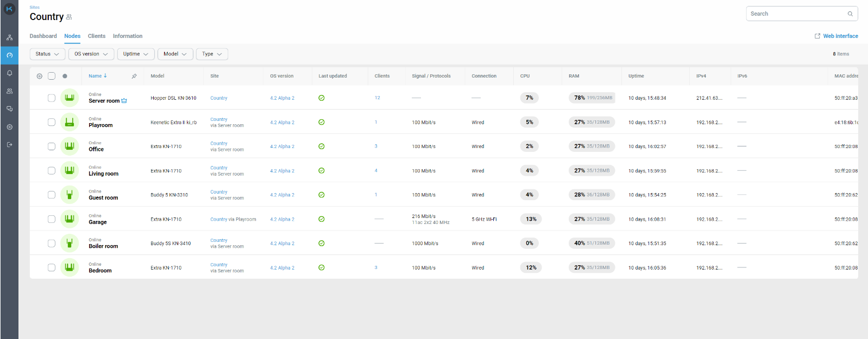
Task: Click into the Search field
Action: [x=796, y=14]
